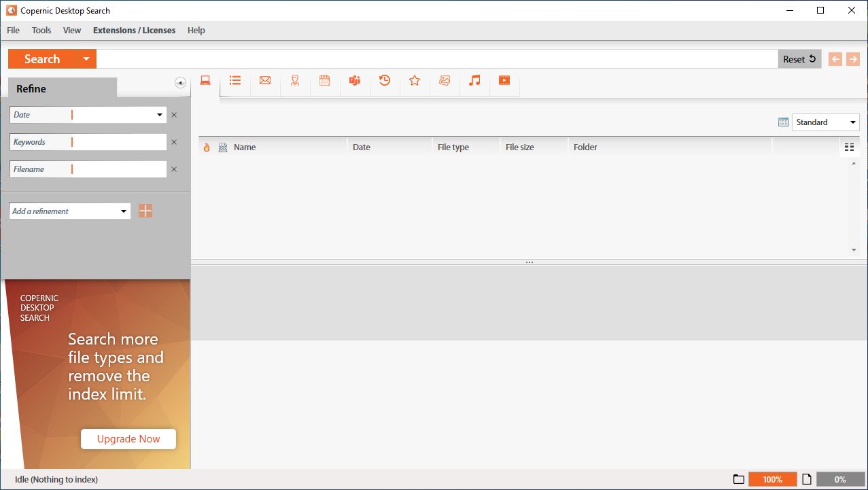Open the column chooser icon
This screenshot has width=868, height=490.
pos(849,147)
